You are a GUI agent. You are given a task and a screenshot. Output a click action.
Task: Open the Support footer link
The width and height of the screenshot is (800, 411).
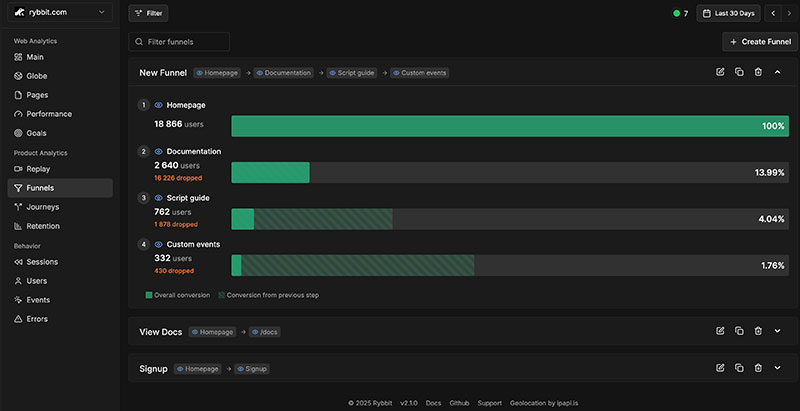490,403
